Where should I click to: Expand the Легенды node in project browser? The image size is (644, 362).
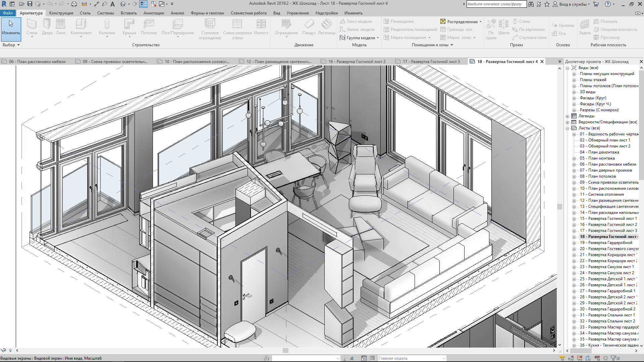coord(568,116)
